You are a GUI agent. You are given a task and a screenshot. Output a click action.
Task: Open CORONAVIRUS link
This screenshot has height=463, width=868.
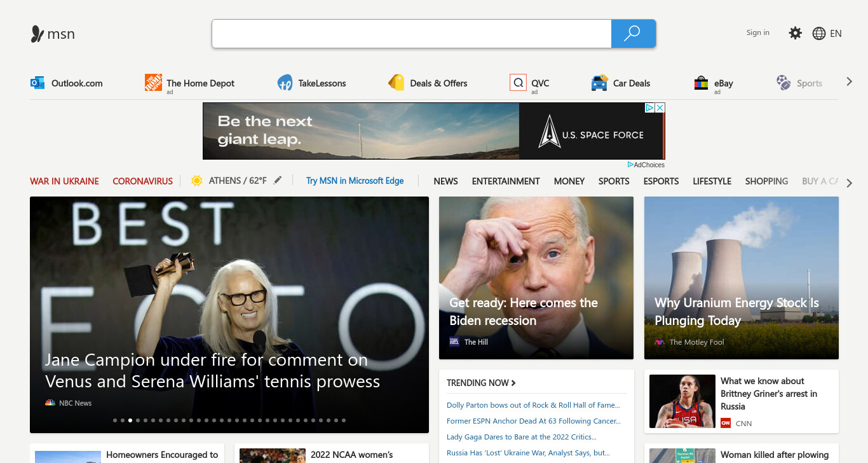pyautogui.click(x=142, y=181)
